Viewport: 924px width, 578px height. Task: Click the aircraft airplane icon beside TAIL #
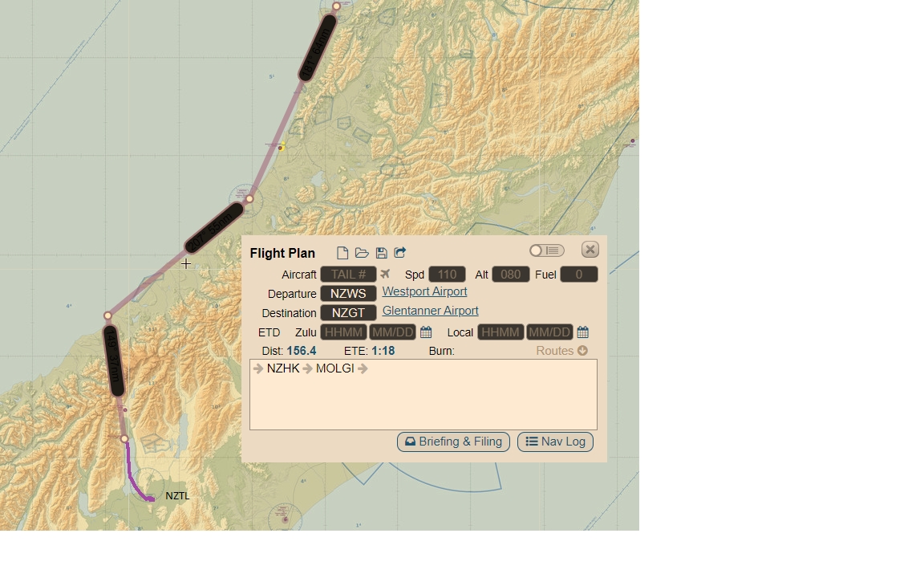385,274
